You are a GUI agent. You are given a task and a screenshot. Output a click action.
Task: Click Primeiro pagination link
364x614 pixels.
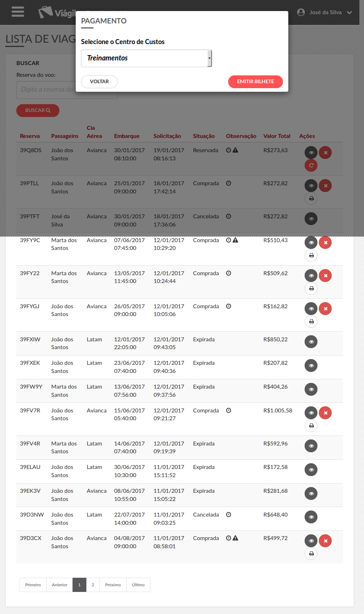33,585
